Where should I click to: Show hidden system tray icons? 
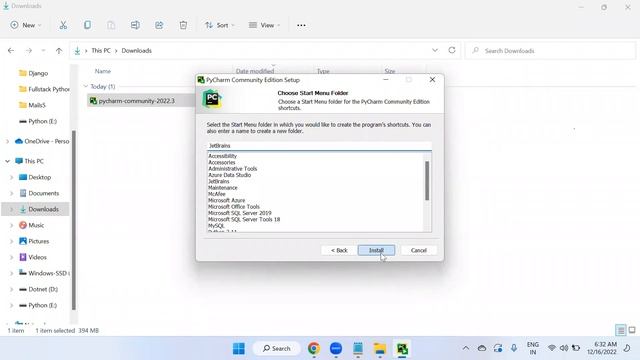click(x=466, y=348)
